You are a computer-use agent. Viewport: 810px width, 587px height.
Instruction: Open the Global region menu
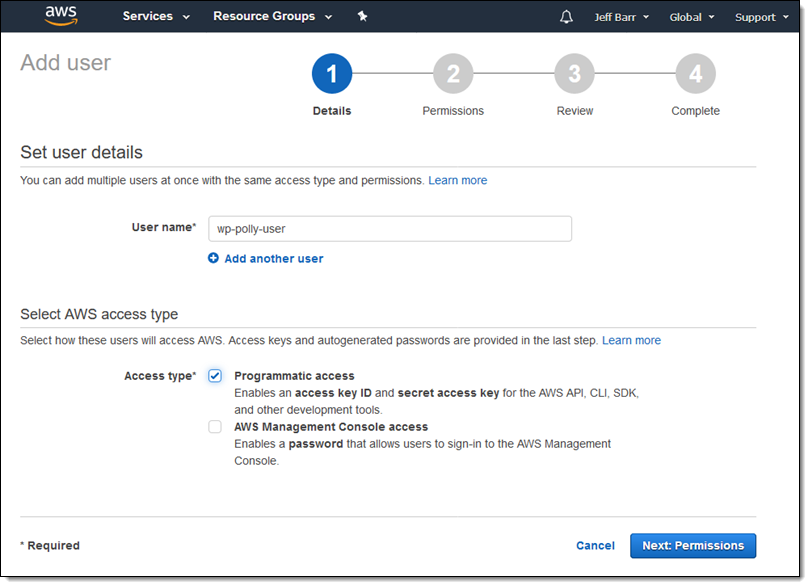pos(692,17)
